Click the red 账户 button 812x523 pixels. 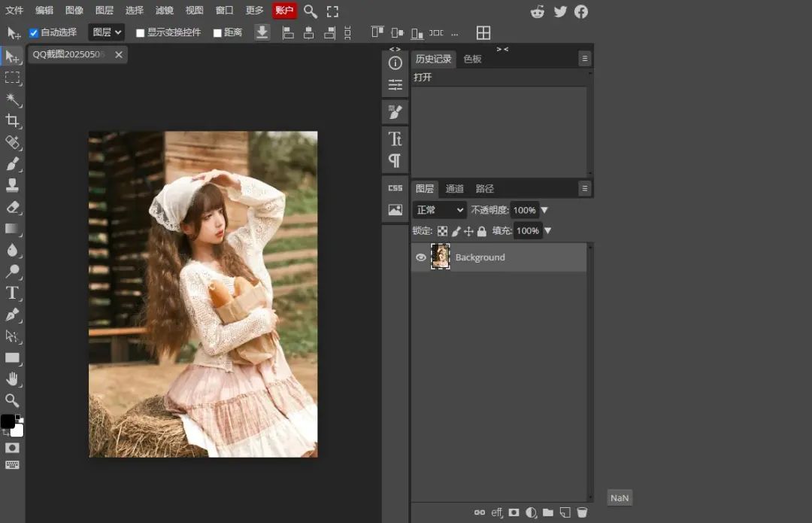[284, 11]
